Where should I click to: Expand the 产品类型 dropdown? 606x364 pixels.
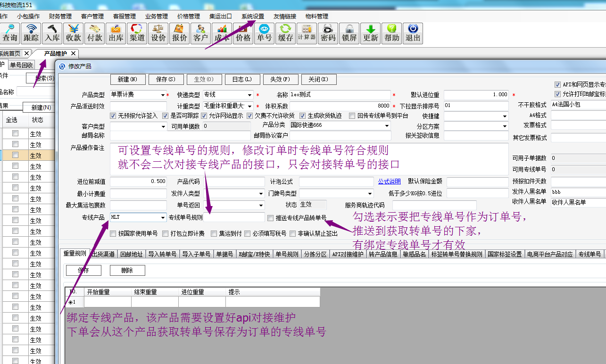click(x=163, y=95)
